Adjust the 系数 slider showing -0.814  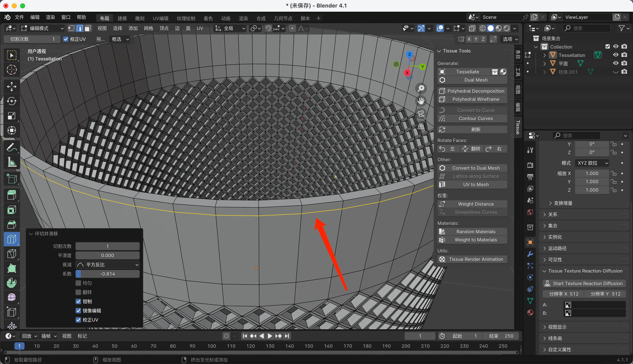click(x=108, y=274)
